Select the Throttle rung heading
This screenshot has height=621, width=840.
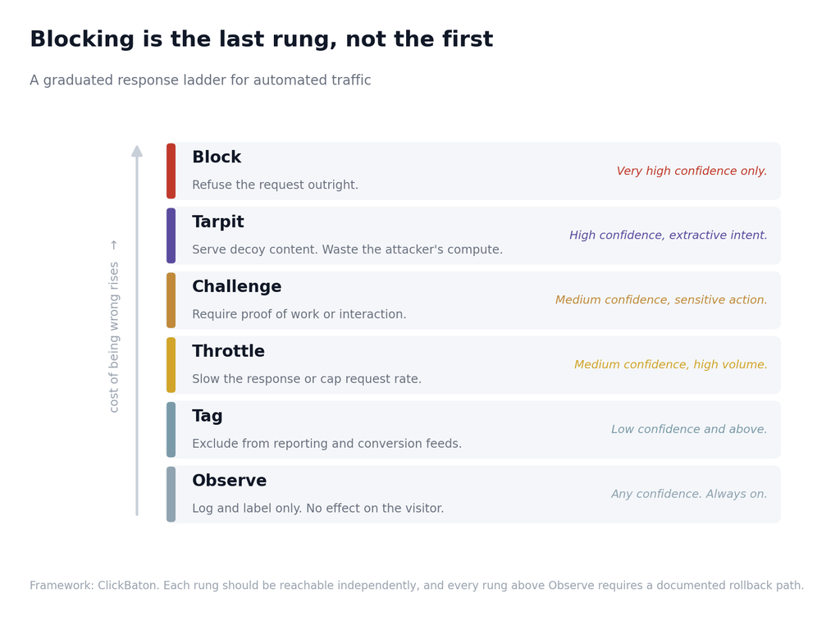click(x=228, y=351)
